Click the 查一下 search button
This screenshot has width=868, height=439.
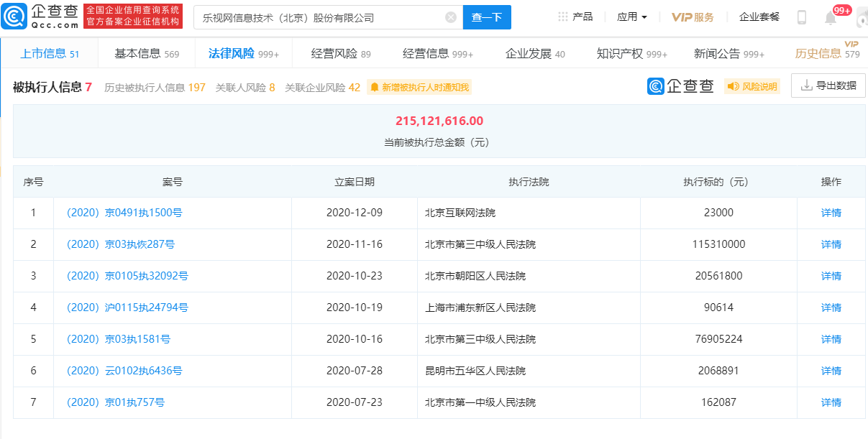(x=487, y=17)
